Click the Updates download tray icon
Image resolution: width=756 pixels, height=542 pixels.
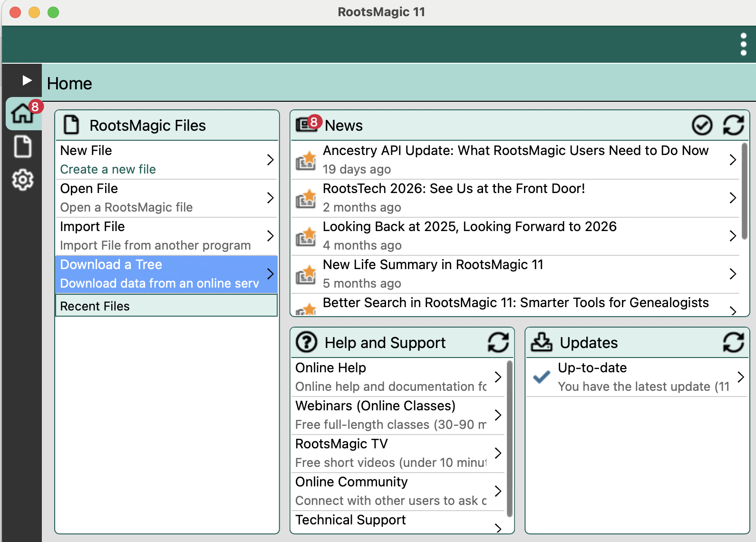[542, 342]
